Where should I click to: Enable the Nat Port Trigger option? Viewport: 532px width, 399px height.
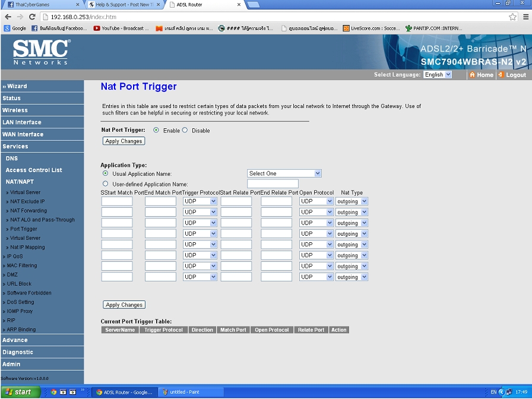click(x=156, y=130)
